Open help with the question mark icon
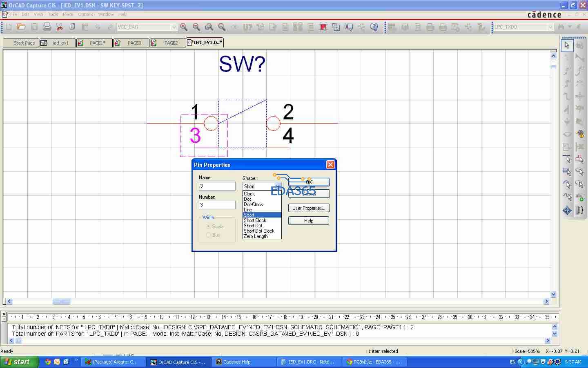Viewport: 588px width, 368px height. [374, 27]
